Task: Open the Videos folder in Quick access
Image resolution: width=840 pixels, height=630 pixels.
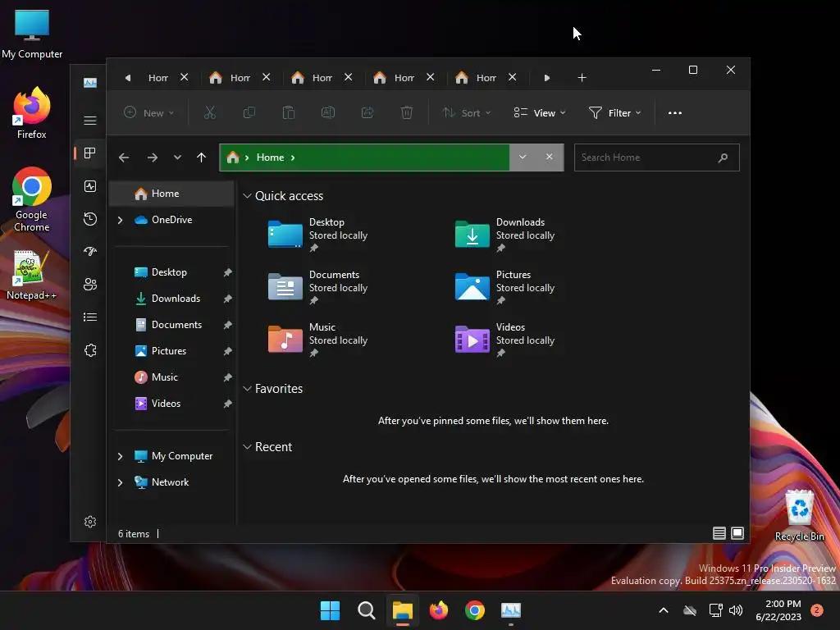Action: [x=505, y=340]
